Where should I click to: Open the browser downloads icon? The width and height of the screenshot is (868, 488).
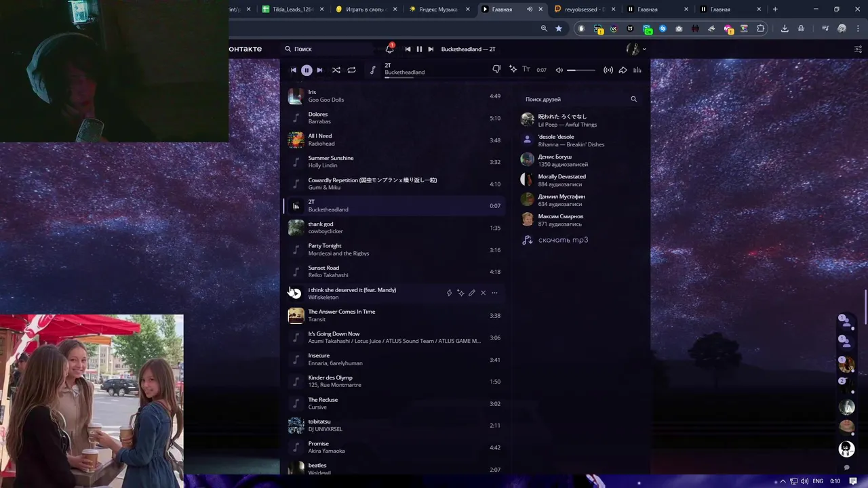[x=785, y=28]
